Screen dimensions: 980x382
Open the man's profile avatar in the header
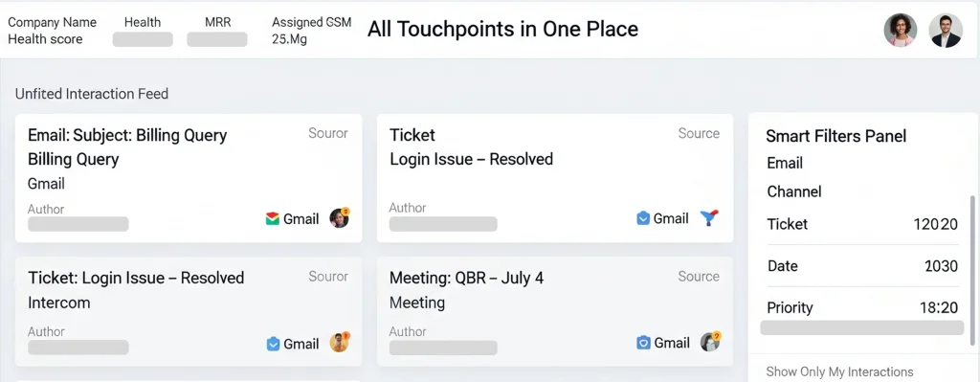[x=946, y=31]
